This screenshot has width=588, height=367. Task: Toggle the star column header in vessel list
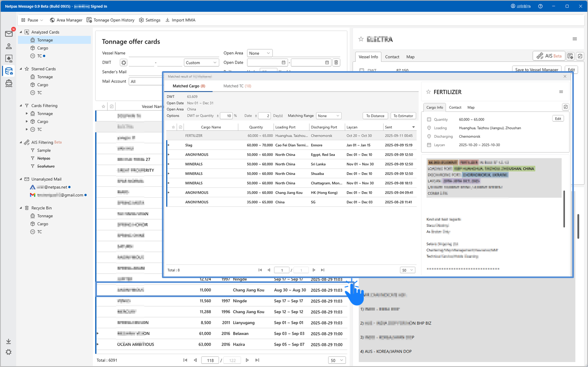pos(103,106)
